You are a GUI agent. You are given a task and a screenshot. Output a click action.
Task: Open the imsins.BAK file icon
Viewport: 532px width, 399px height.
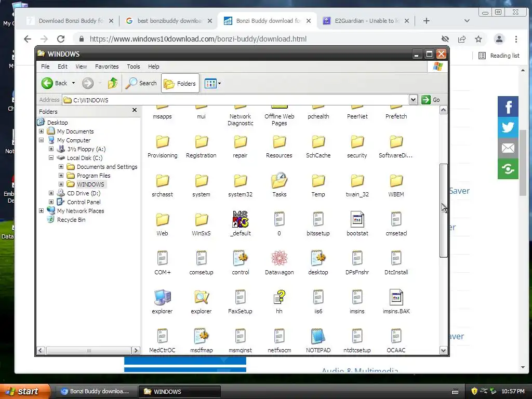[x=396, y=297]
